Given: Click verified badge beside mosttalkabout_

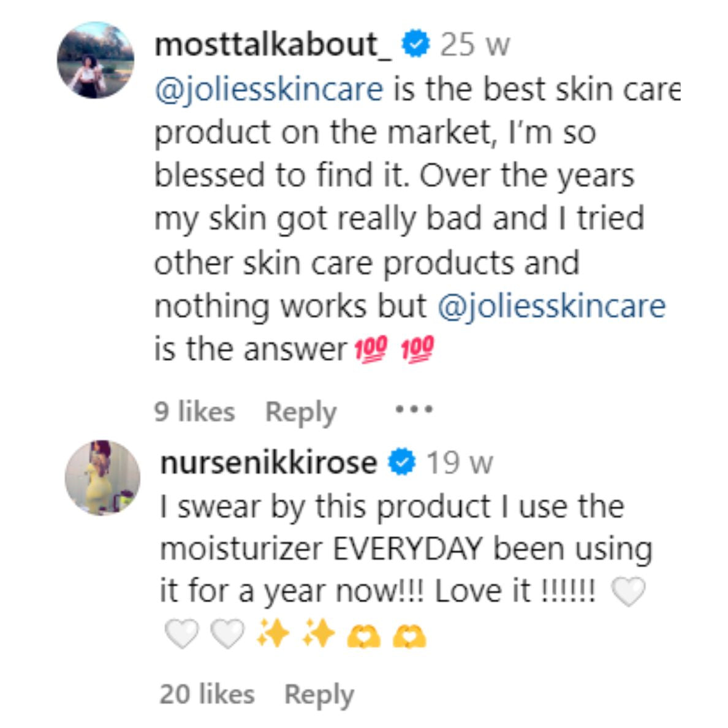Looking at the screenshot, I should tap(417, 44).
